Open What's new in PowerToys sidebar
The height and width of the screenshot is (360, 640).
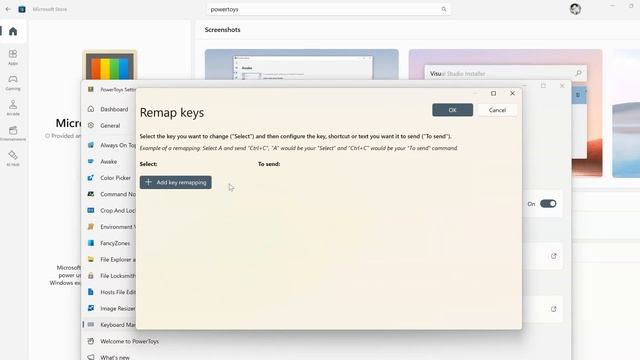click(x=115, y=357)
